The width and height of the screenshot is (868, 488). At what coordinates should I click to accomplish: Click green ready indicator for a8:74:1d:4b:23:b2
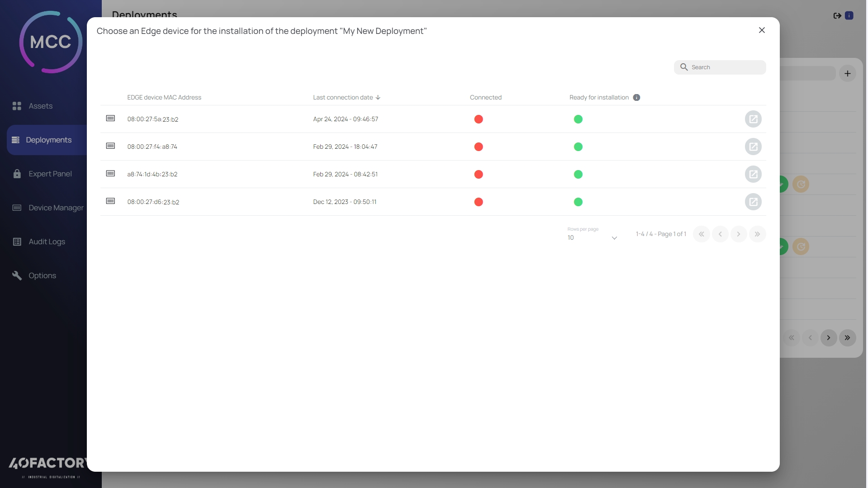(x=578, y=175)
